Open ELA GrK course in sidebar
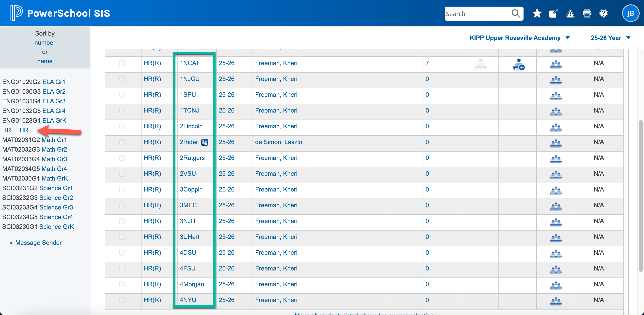Image resolution: width=644 pixels, height=315 pixels. (54, 120)
